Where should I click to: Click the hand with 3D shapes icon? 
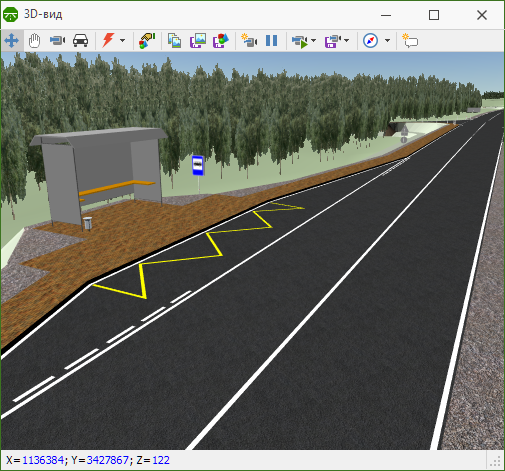coord(147,41)
